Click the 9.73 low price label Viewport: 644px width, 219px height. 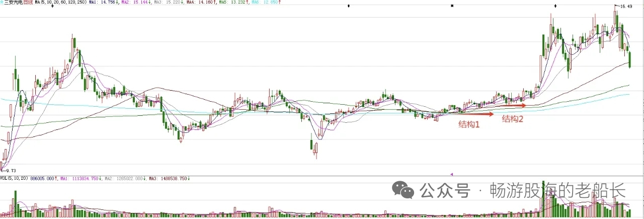[11, 171]
